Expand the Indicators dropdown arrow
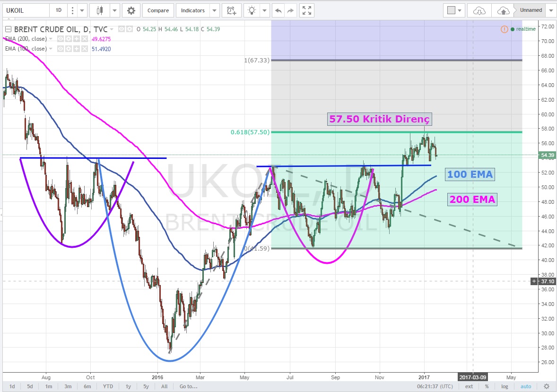557x392 pixels. coord(214,10)
